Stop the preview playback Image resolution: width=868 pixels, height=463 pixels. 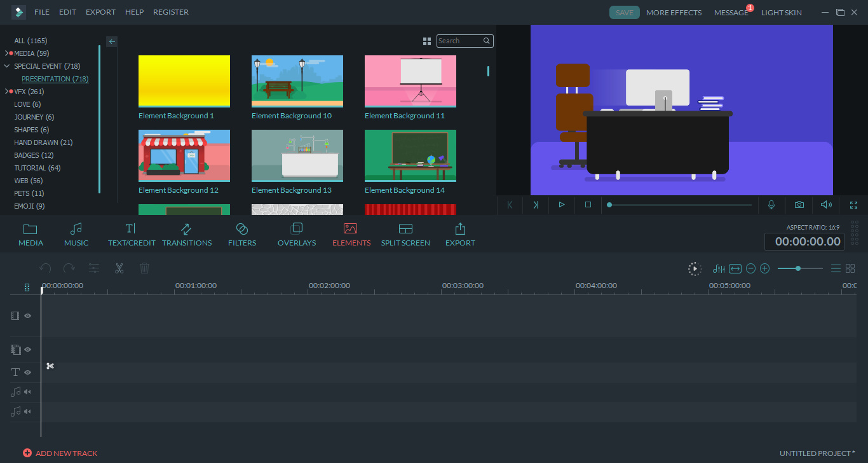[588, 205]
